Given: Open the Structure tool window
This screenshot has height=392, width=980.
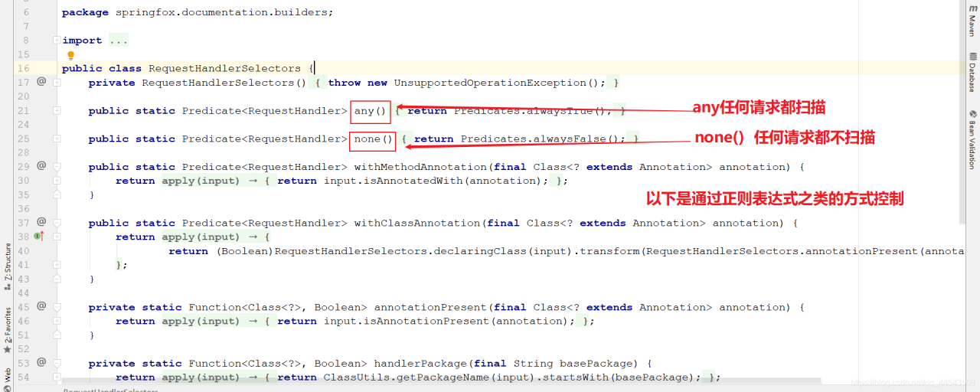Looking at the screenshot, I should tap(7, 266).
